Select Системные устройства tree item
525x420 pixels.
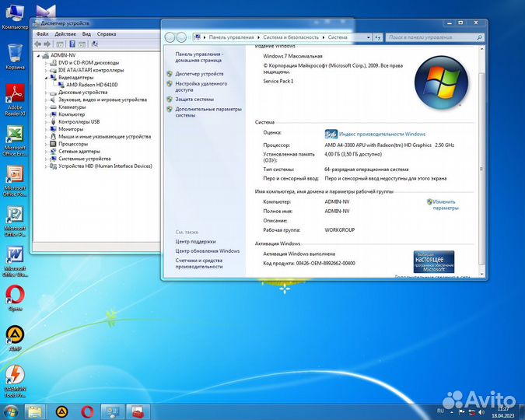pyautogui.click(x=84, y=159)
